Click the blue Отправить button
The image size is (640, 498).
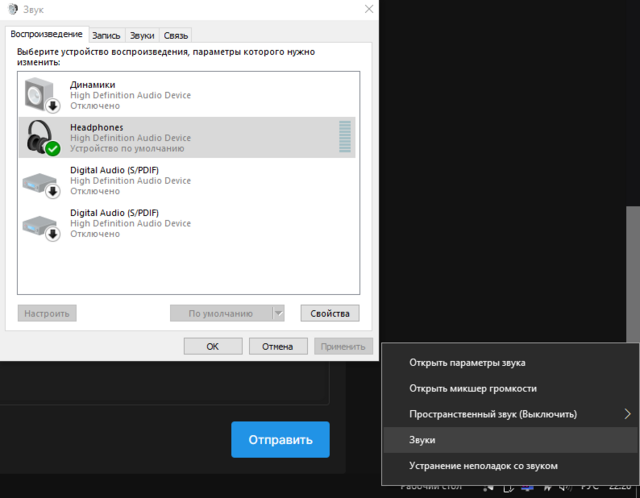280,439
